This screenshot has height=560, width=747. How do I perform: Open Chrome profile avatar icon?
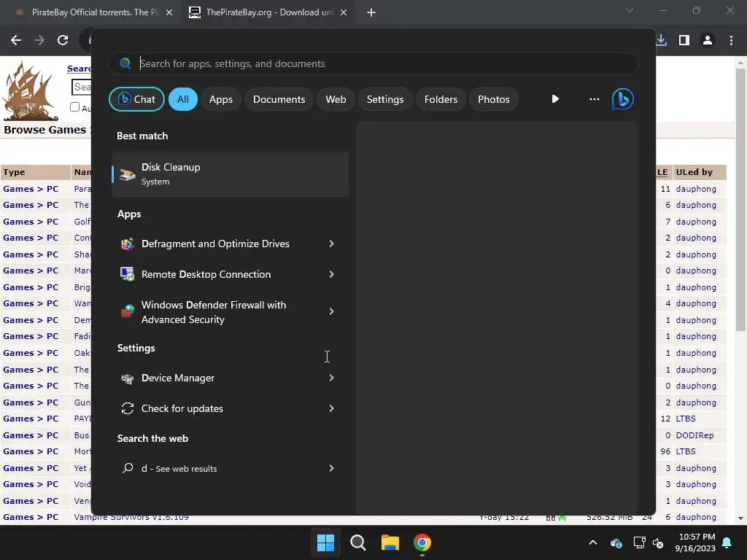[x=708, y=41]
